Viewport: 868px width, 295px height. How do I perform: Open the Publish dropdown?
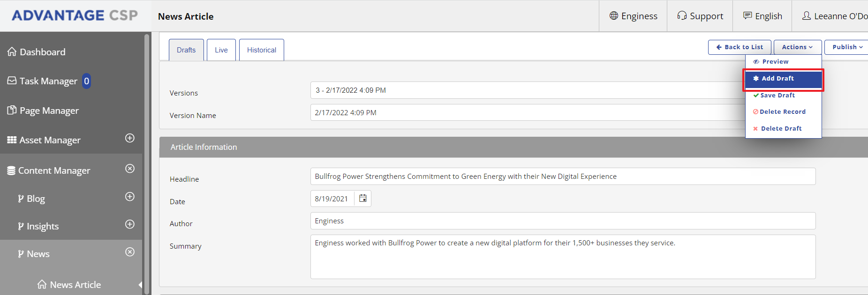click(x=847, y=47)
